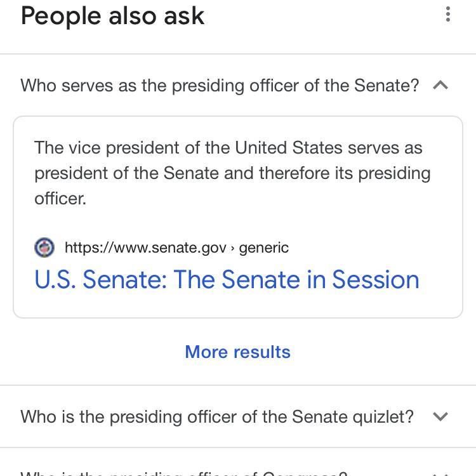The height and width of the screenshot is (476, 476).
Task: Click the More results link
Action: click(237, 352)
